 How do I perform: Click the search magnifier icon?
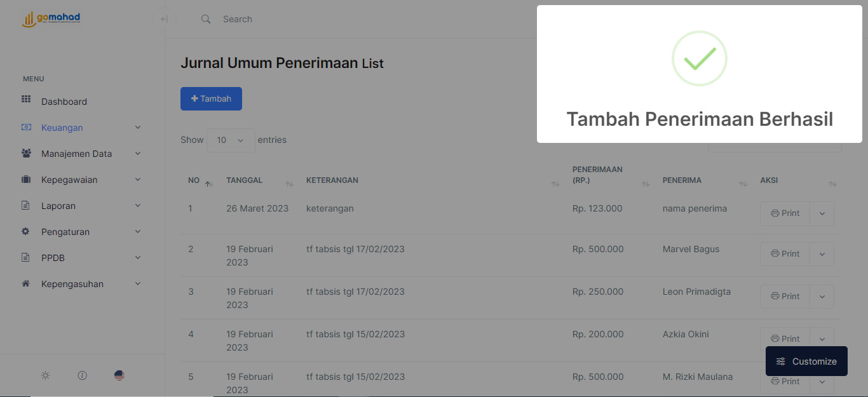(x=206, y=19)
